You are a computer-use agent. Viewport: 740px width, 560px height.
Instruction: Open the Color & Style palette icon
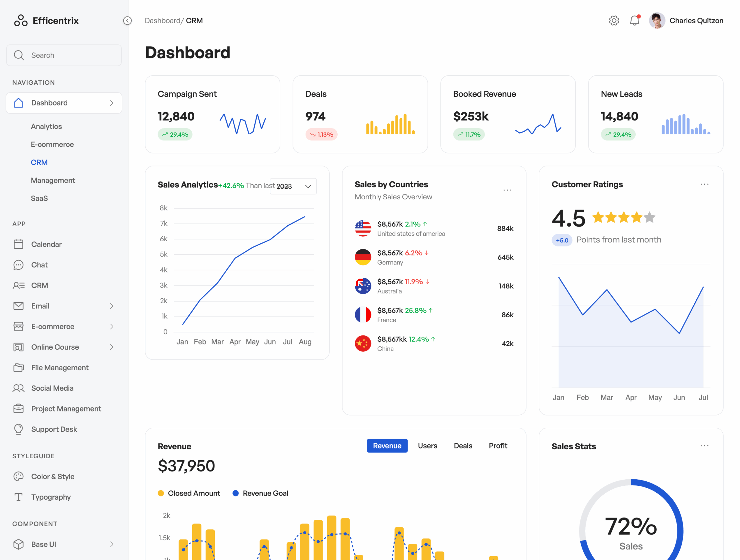tap(18, 476)
